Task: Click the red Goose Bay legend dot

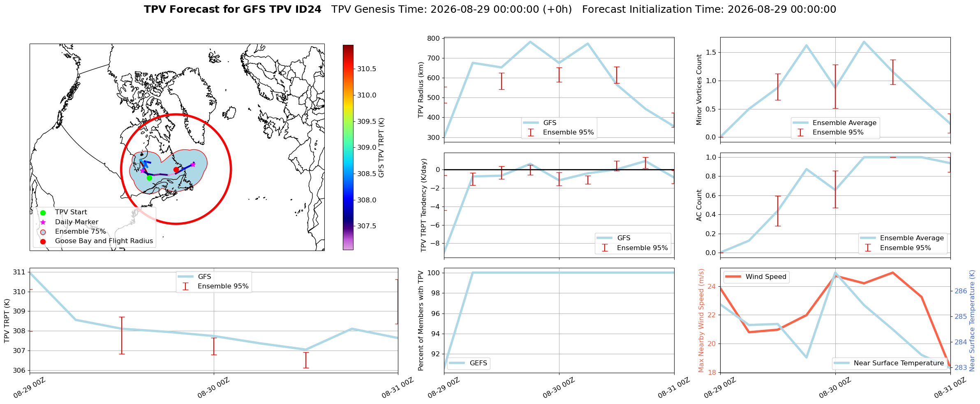Action: (43, 241)
